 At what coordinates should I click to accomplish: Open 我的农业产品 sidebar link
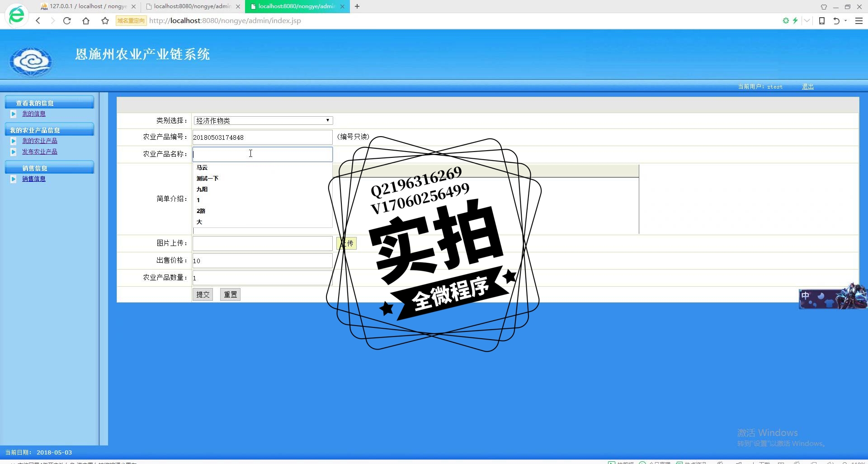click(40, 141)
